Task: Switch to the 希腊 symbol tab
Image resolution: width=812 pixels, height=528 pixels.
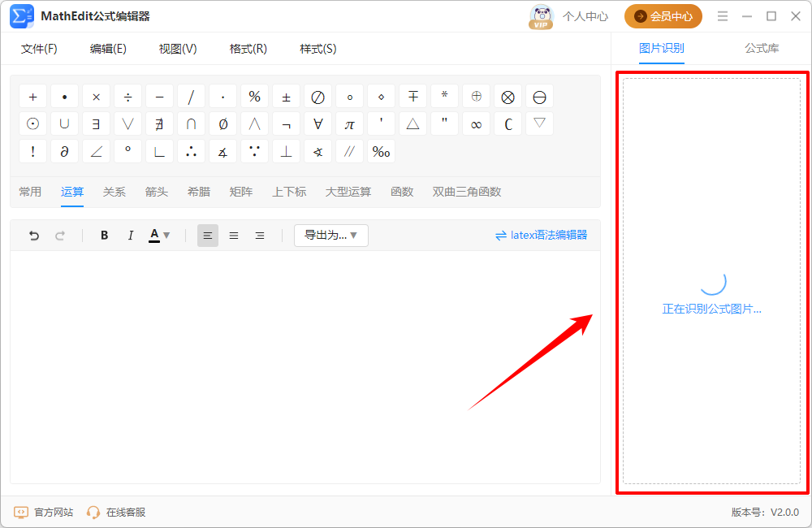Action: pyautogui.click(x=199, y=192)
